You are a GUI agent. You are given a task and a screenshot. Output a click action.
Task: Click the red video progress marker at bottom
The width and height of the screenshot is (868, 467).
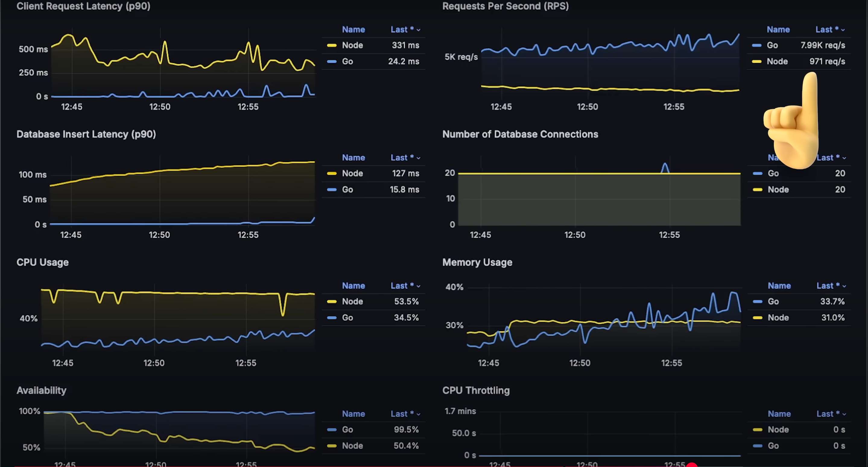692,465
